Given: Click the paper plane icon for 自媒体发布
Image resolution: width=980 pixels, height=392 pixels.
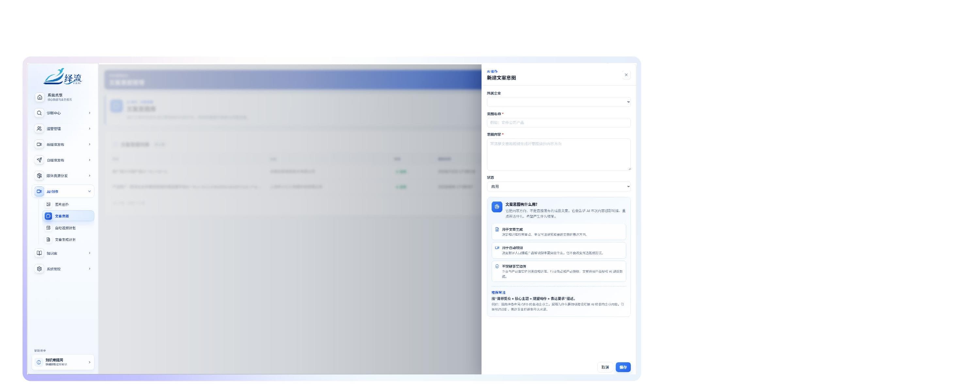Looking at the screenshot, I should (x=39, y=160).
